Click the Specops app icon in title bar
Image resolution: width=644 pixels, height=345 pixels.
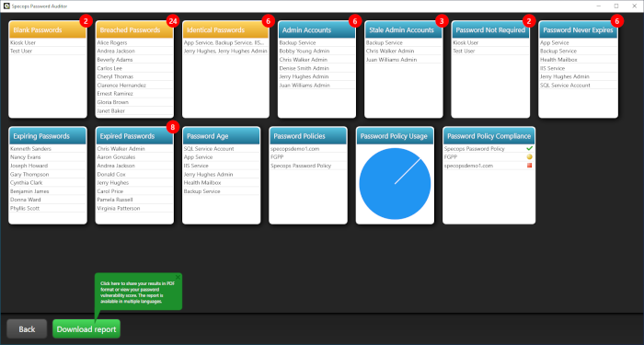pyautogui.click(x=6, y=6)
